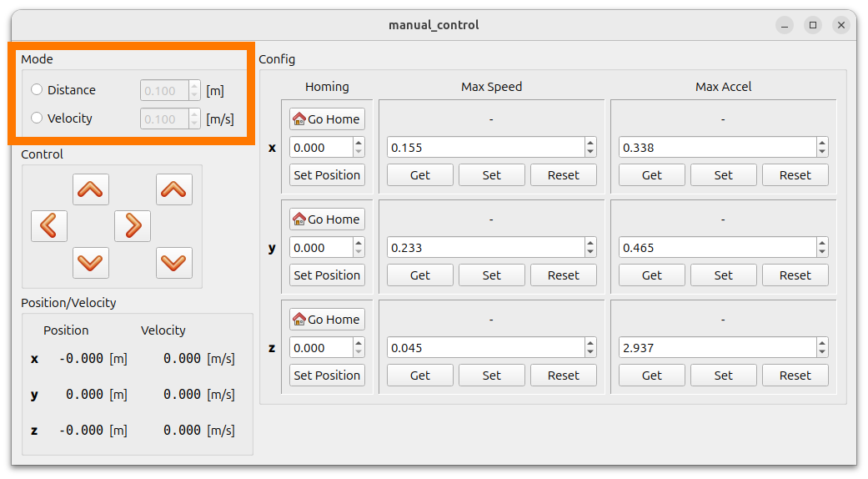The image size is (868, 479).
Task: Click the down arrow below the left/right arrows
Action: (x=91, y=263)
